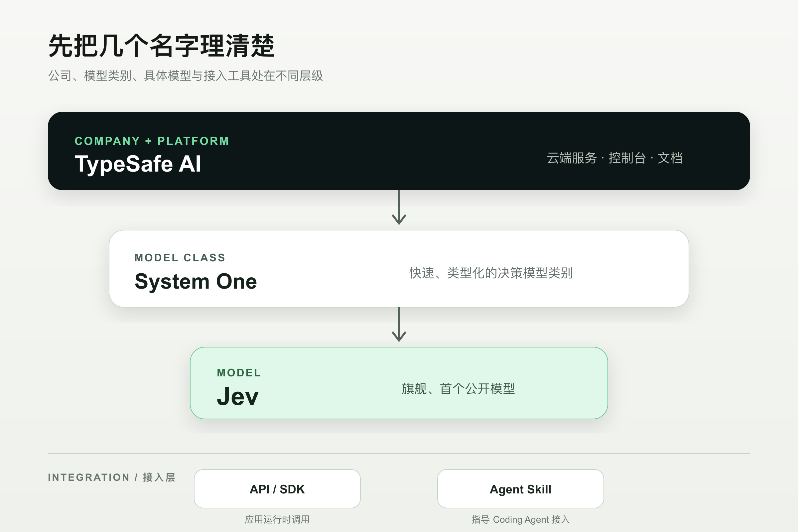The height and width of the screenshot is (532, 798).
Task: Click the caption 指导 Coding Agent 接入
Action: 520,519
